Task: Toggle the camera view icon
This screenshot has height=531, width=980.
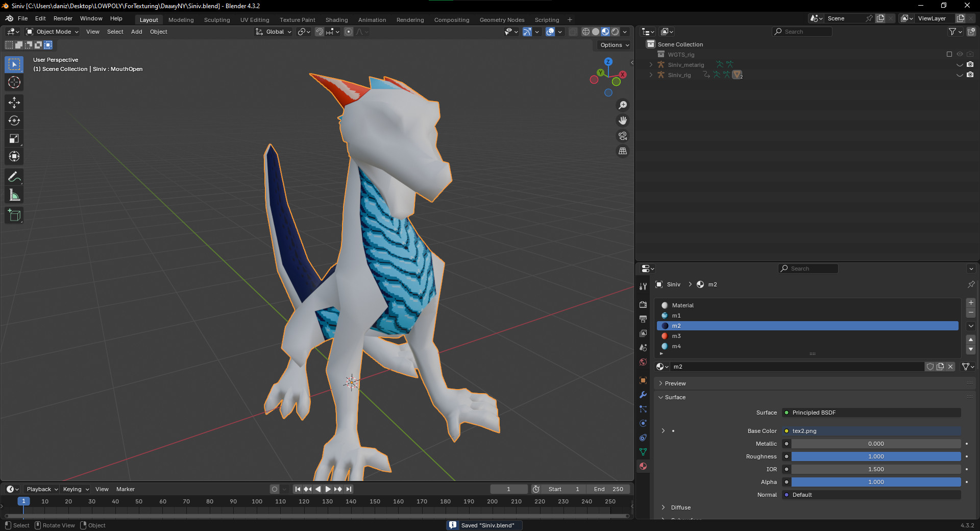Action: [623, 136]
